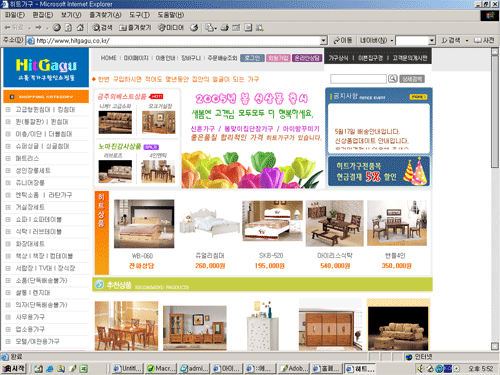Click the Refresh page icon
500x375 pixels.
tap(68, 28)
